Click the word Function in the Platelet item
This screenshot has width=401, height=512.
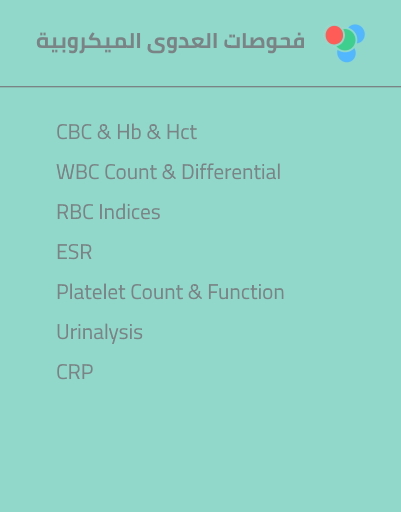pos(246,292)
